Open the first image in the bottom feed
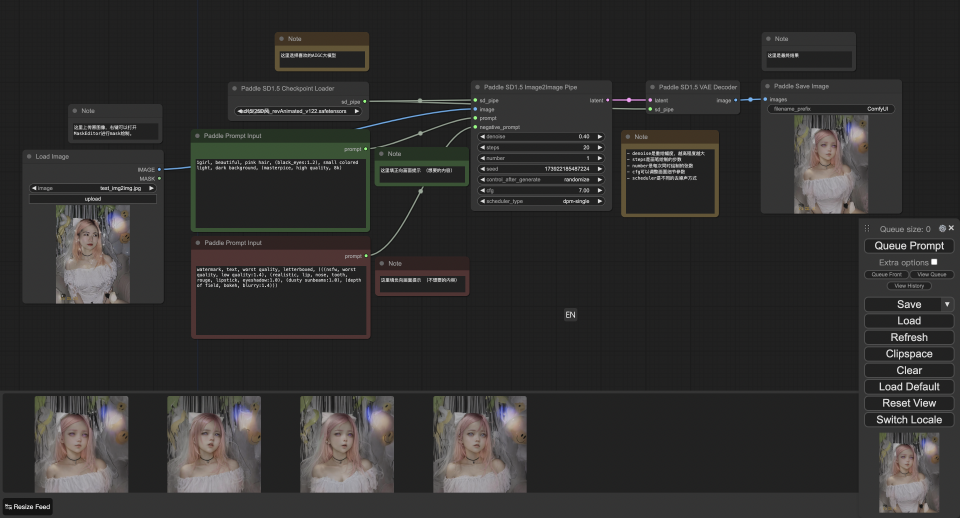 (x=81, y=444)
